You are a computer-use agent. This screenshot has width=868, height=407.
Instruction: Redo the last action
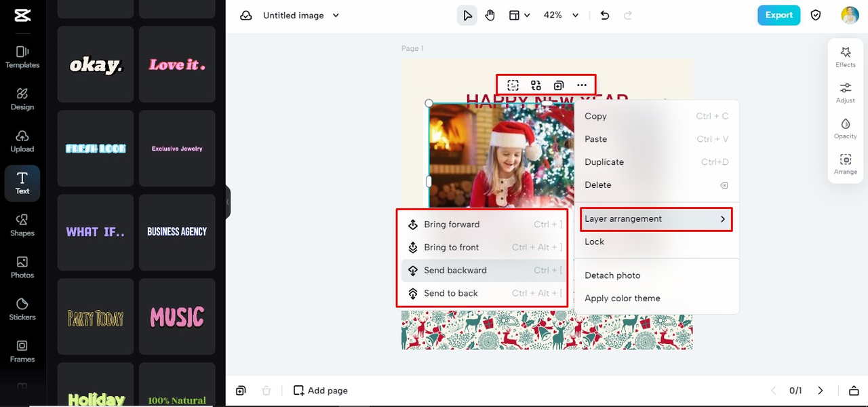tap(627, 15)
